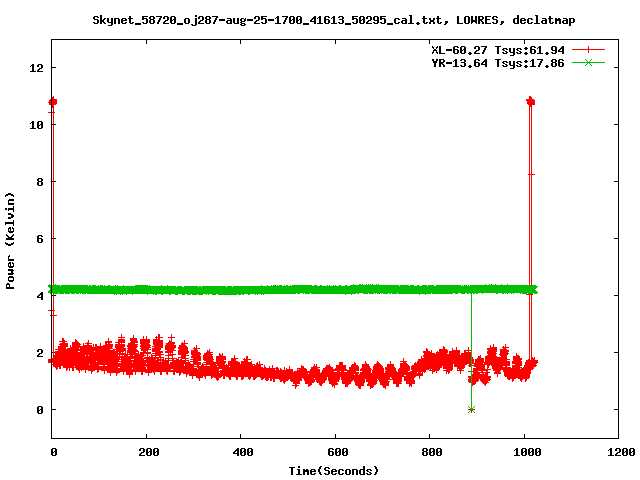
Task: Click the y-axis tick label 6
Action: pyautogui.click(x=40, y=239)
